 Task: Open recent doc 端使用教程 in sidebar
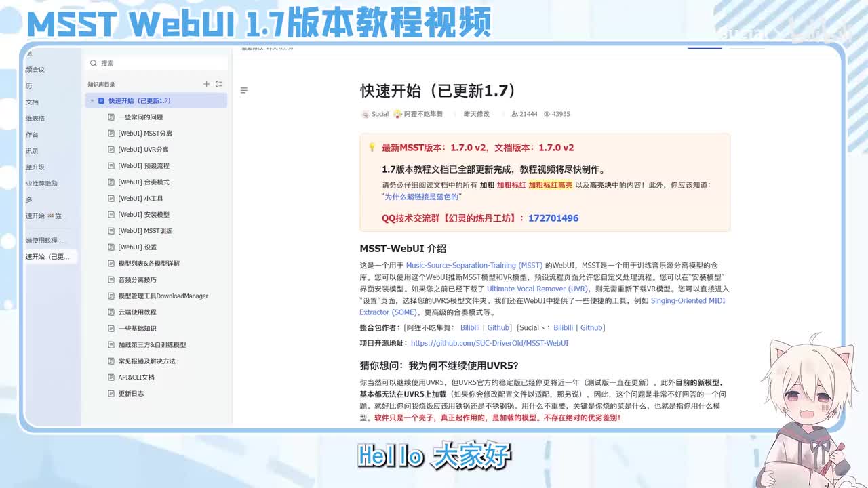coord(45,241)
